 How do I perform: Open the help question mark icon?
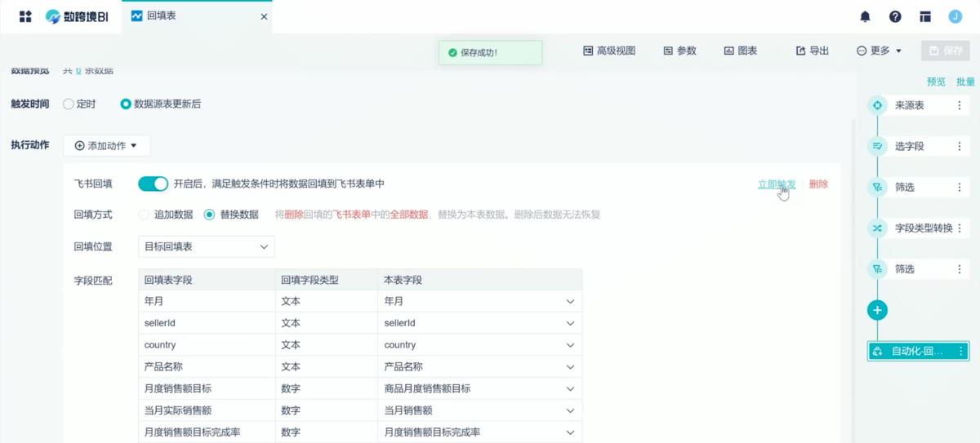895,16
